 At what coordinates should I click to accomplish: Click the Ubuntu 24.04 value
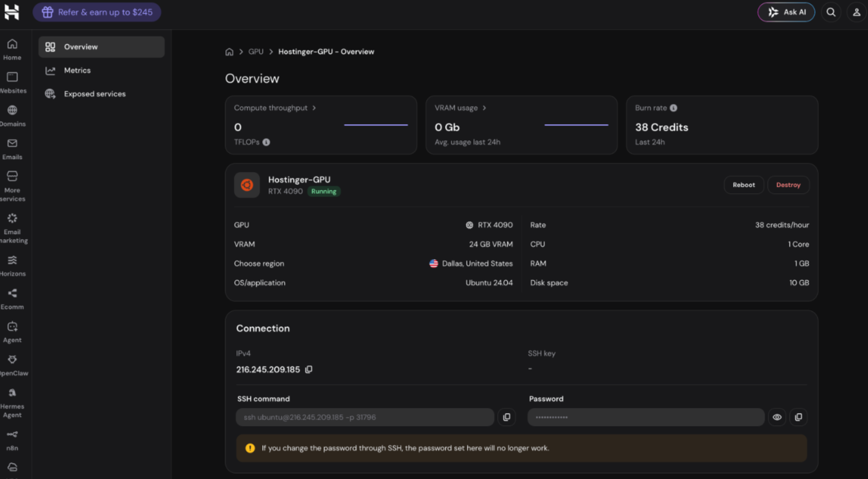(489, 282)
